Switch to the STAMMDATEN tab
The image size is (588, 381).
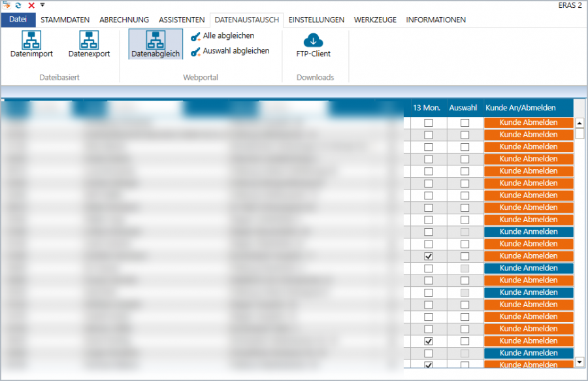click(x=65, y=20)
